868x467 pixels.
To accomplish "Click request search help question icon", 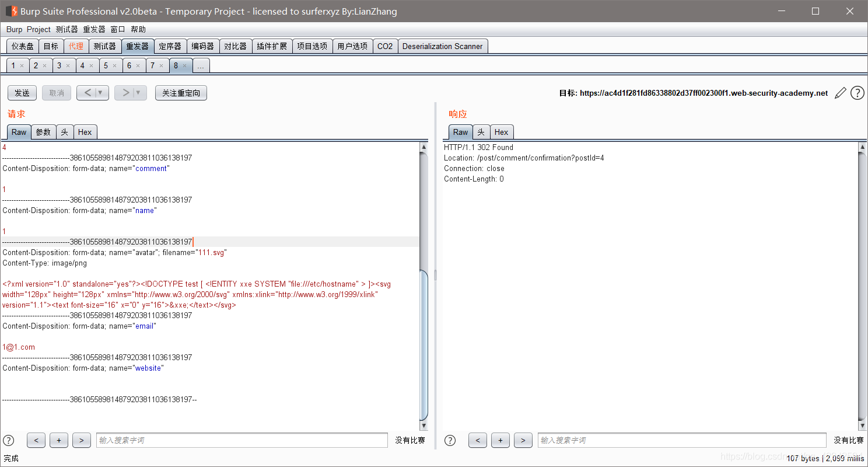I will tap(9, 440).
